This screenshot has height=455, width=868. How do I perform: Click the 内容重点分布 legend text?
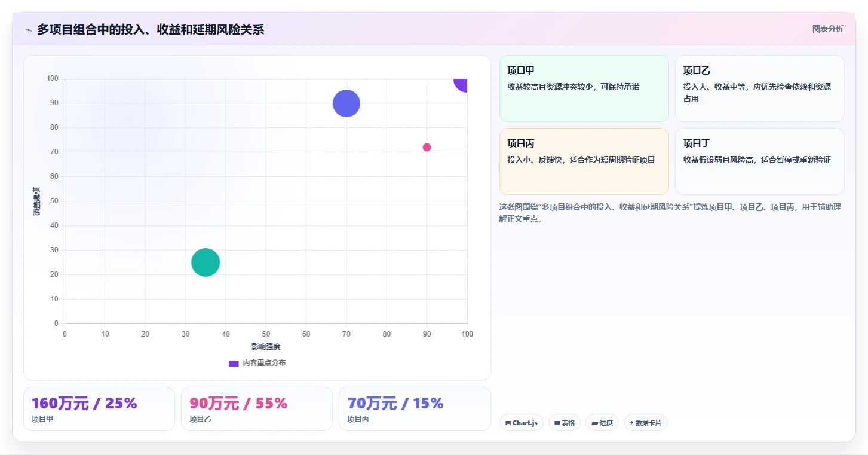tap(264, 363)
